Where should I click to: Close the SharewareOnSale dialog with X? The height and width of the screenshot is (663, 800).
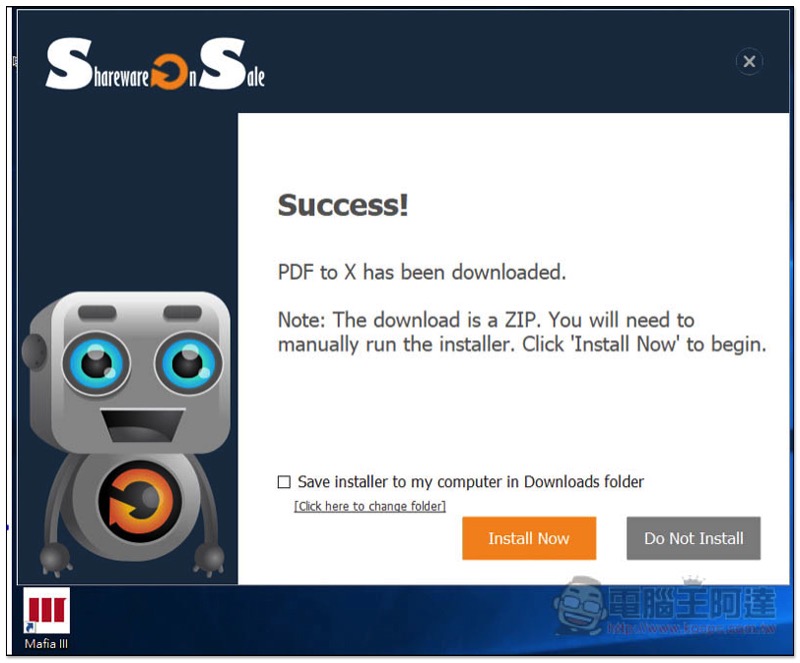749,62
